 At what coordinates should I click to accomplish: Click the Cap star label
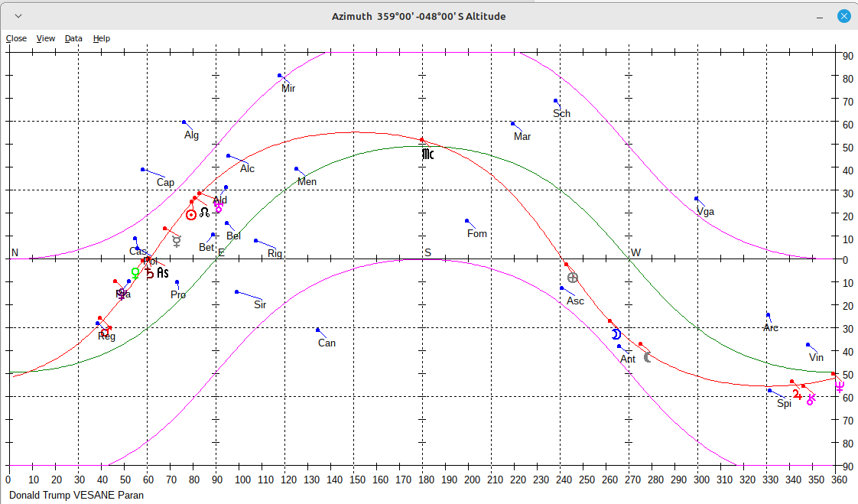[165, 183]
